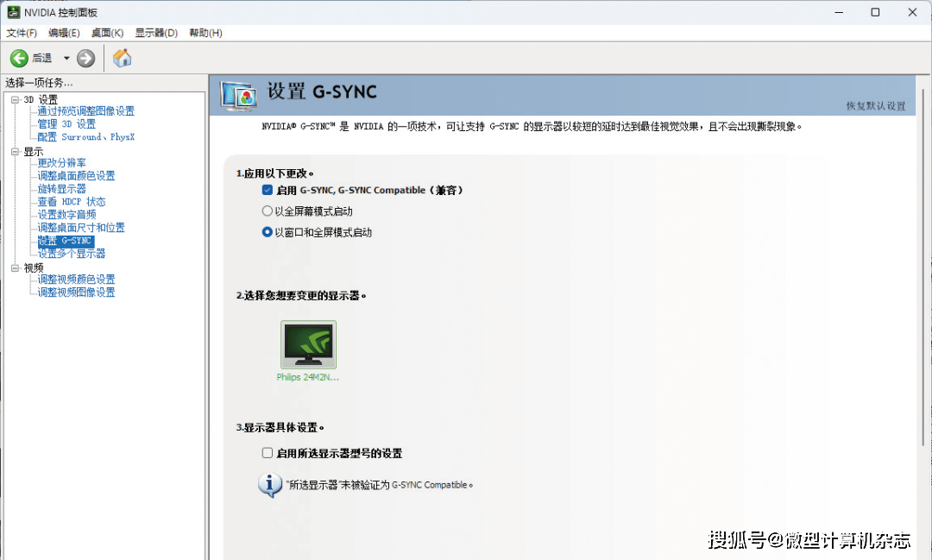
Task: Collapse the 3D 设置 tree branch
Action: pyautogui.click(x=16, y=98)
